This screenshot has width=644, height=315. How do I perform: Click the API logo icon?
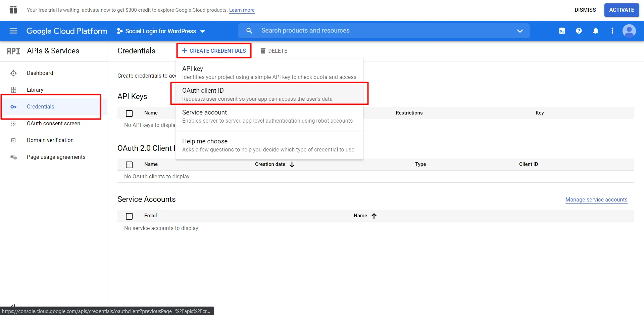coord(13,51)
